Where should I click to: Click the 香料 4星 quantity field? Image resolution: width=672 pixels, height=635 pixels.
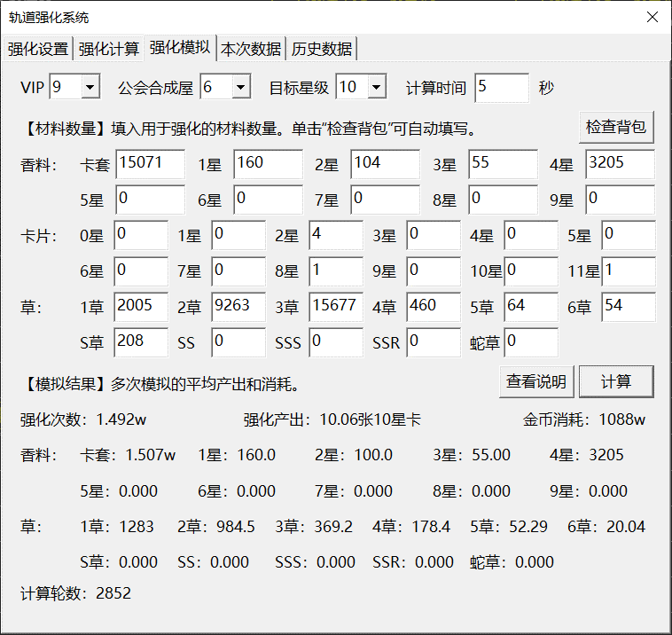(x=620, y=165)
